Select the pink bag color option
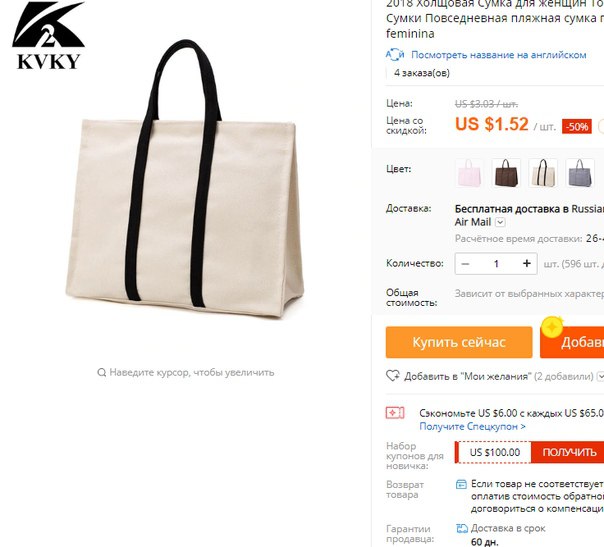 coord(469,173)
